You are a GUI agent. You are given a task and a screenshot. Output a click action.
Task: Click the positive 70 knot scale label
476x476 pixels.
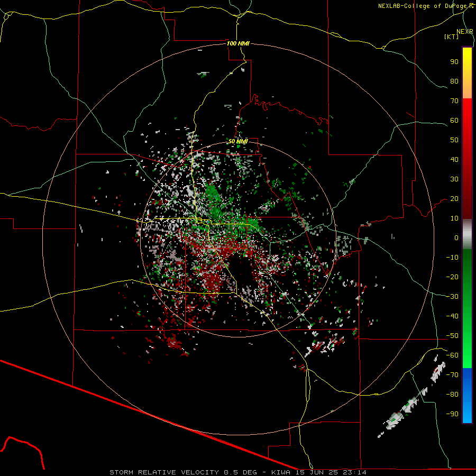click(x=454, y=101)
